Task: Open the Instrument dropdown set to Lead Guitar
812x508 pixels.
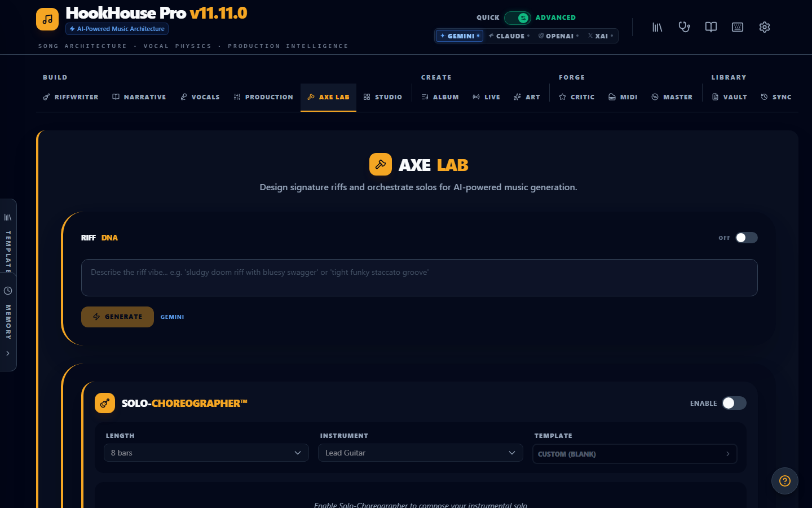Action: (420, 453)
